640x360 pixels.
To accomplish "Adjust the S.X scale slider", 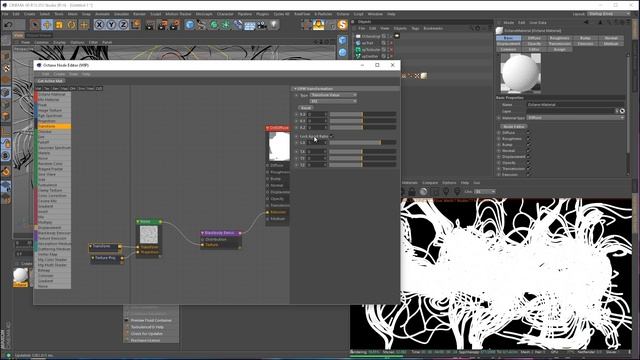I will tap(363, 142).
